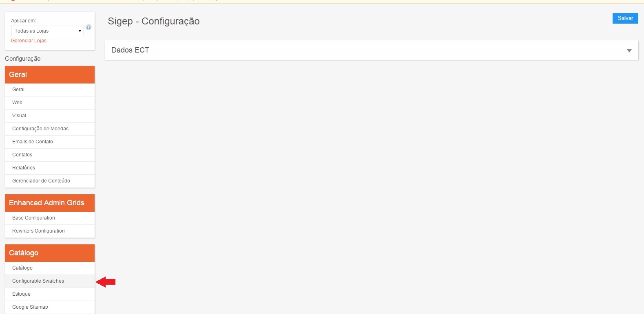Click the Salvar button
Screen dimensions: 644x314
[625, 18]
